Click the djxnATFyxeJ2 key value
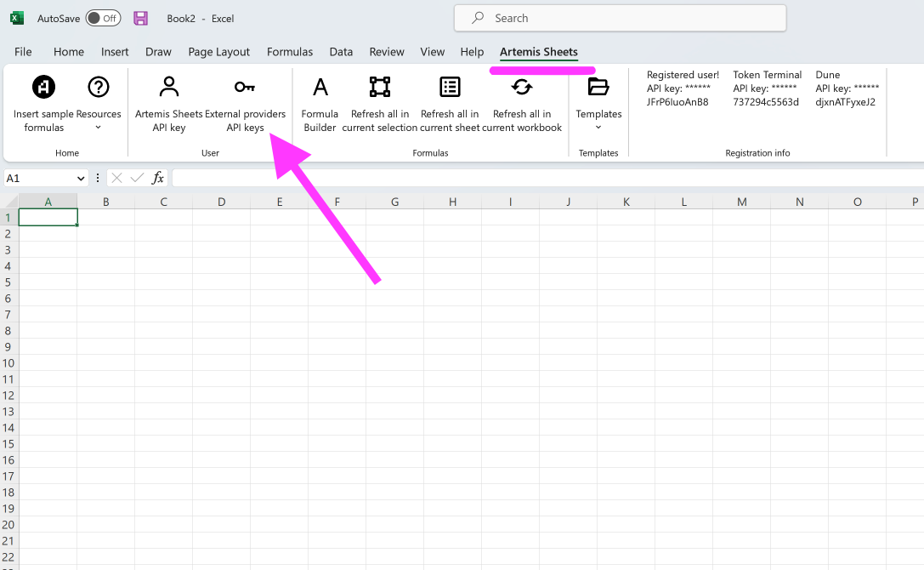Screen dimensions: 924x570 (x=846, y=102)
